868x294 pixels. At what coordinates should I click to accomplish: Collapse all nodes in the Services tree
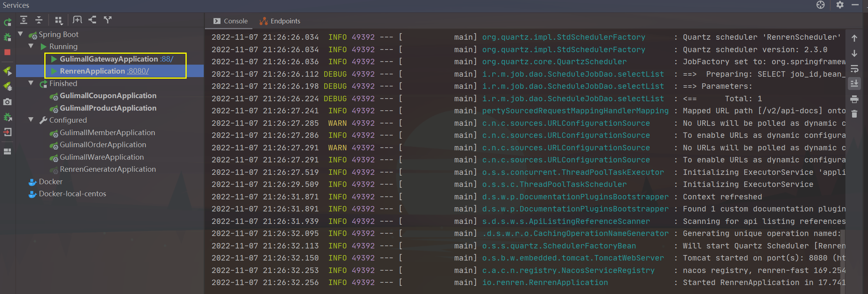(39, 20)
